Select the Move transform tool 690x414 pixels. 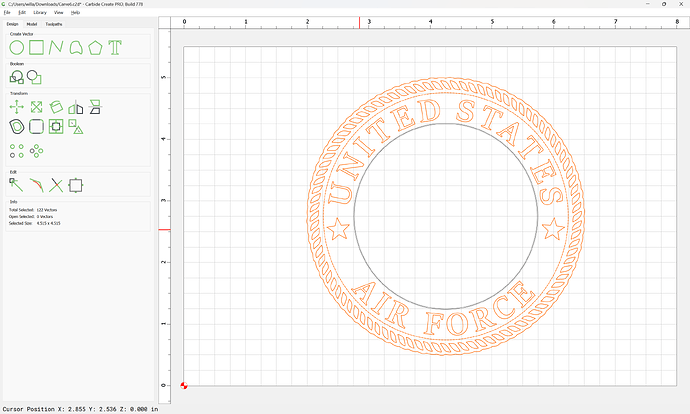point(17,107)
